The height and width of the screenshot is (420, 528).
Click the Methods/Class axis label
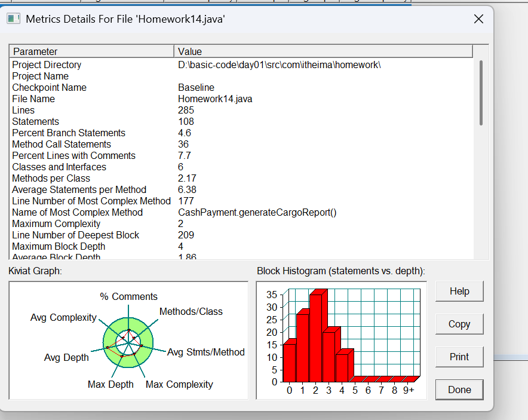(x=191, y=311)
